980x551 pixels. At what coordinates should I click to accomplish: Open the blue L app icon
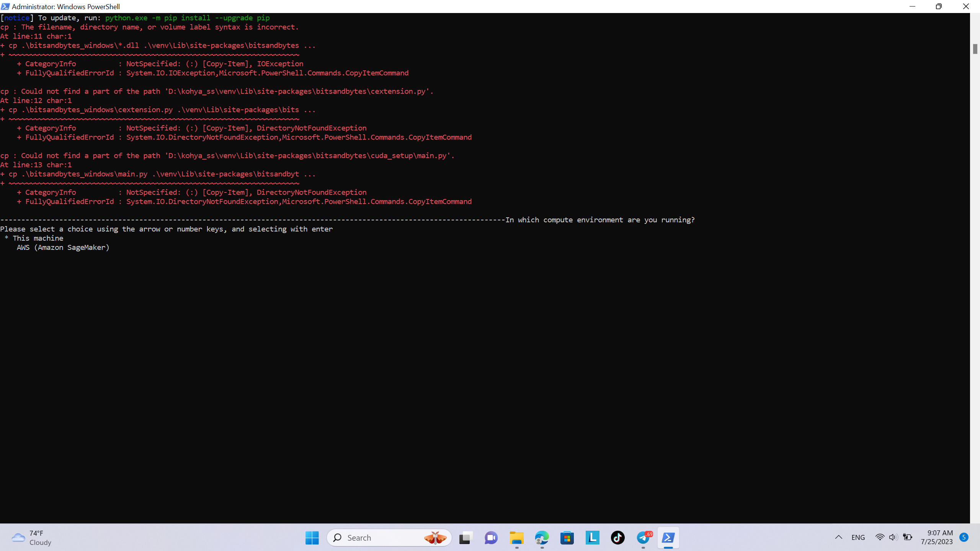[x=592, y=538]
